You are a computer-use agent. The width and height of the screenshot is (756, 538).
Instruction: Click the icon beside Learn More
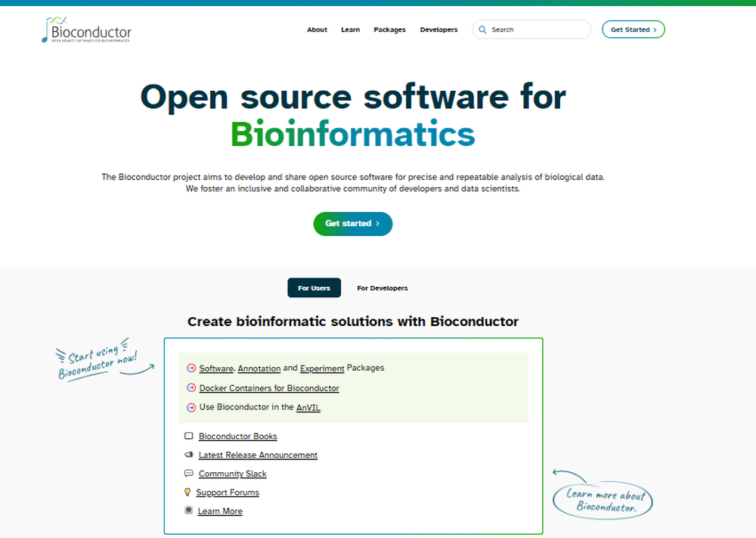pos(189,510)
